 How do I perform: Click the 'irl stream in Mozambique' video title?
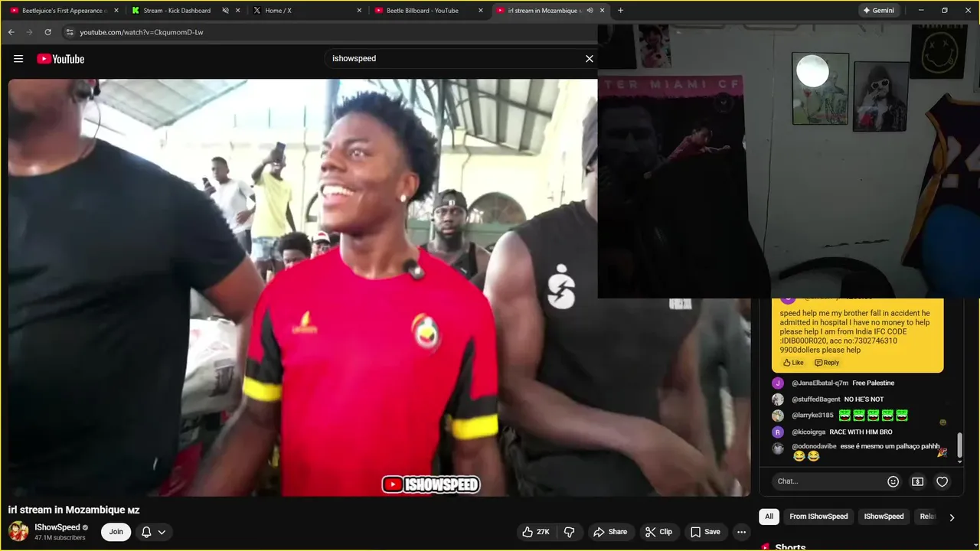tap(74, 510)
